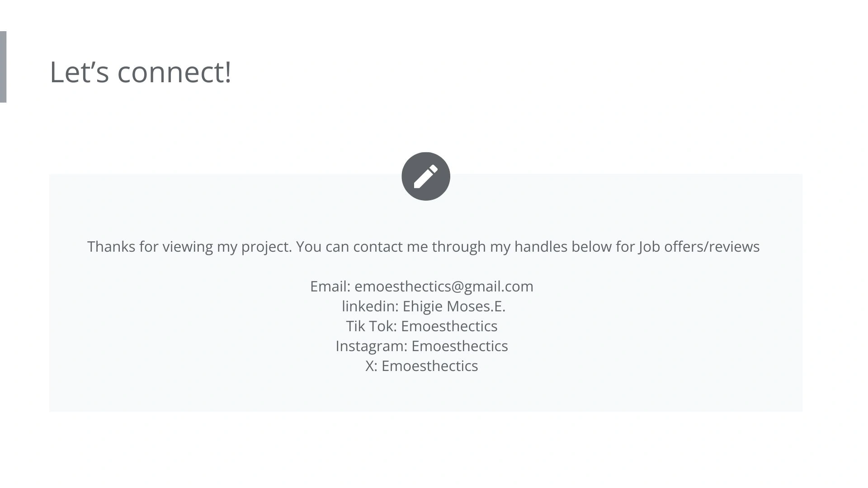868x488 pixels.
Task: Click the pencil edit icon
Action: (425, 176)
